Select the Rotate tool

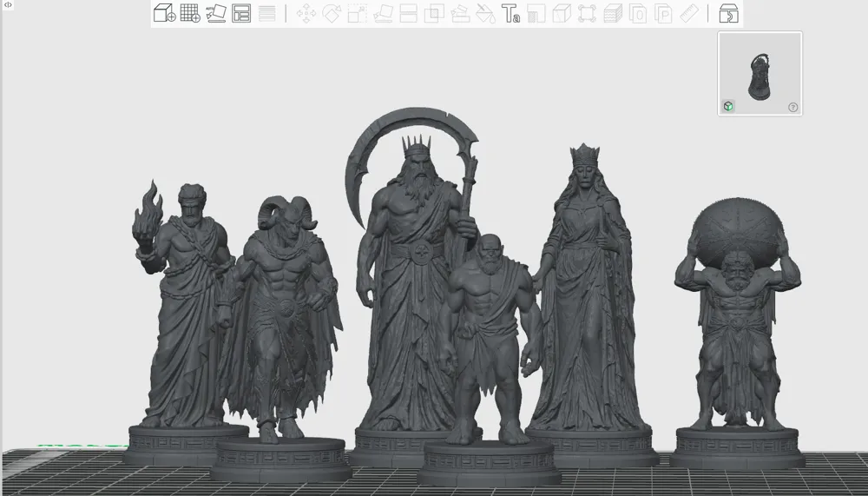point(332,13)
